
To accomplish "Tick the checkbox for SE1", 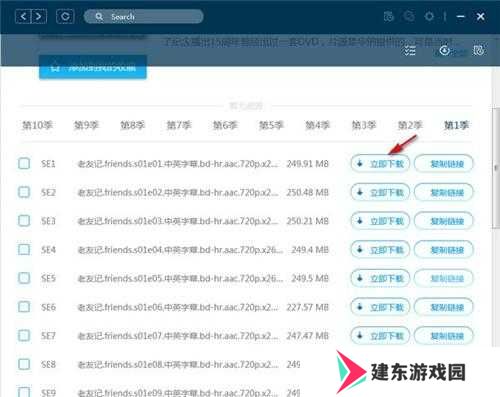I will (24, 164).
